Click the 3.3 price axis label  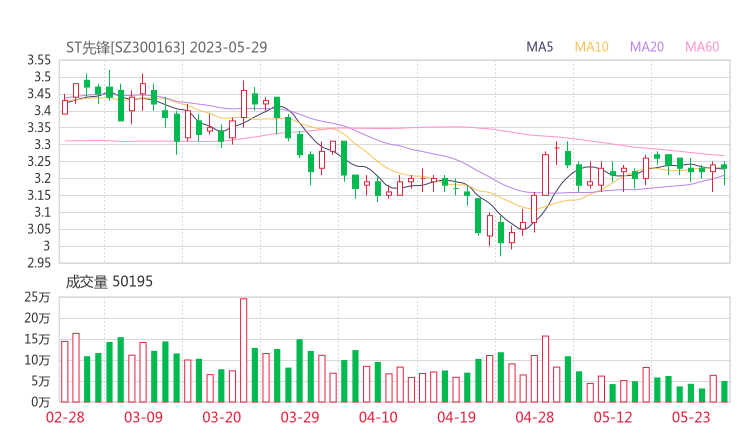click(x=42, y=144)
